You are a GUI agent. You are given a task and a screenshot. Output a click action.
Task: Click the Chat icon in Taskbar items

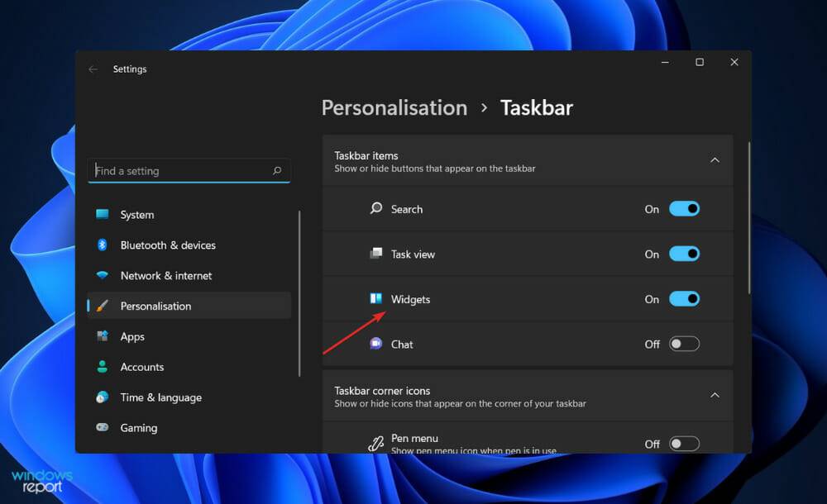coord(377,344)
